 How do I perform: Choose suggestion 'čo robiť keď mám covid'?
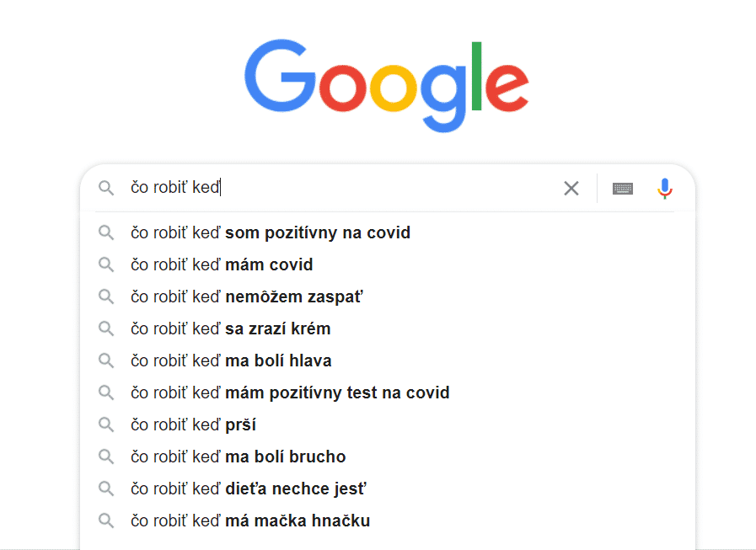tap(388, 264)
